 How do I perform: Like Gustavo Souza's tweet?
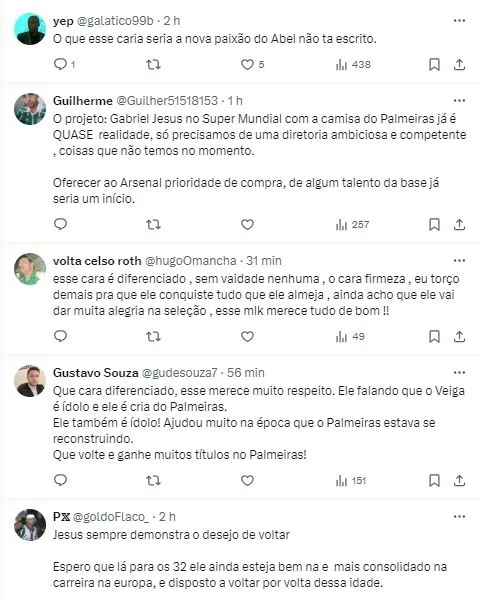tap(247, 480)
